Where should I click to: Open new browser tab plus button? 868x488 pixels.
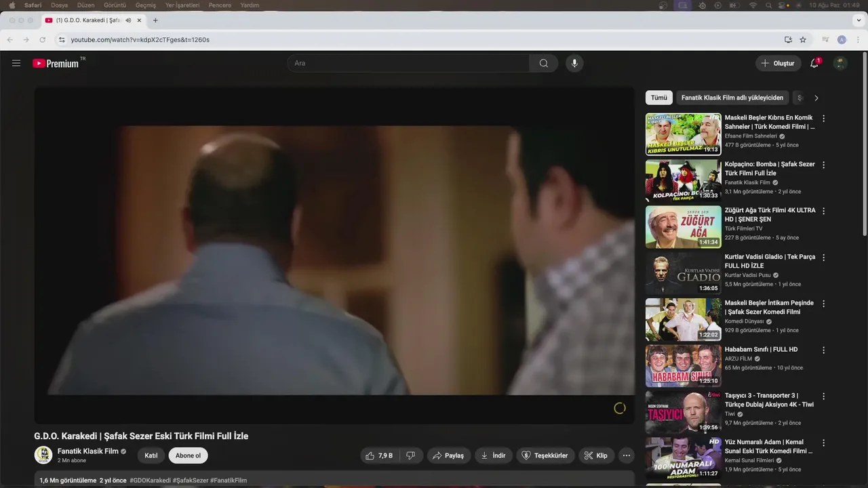[x=155, y=20]
